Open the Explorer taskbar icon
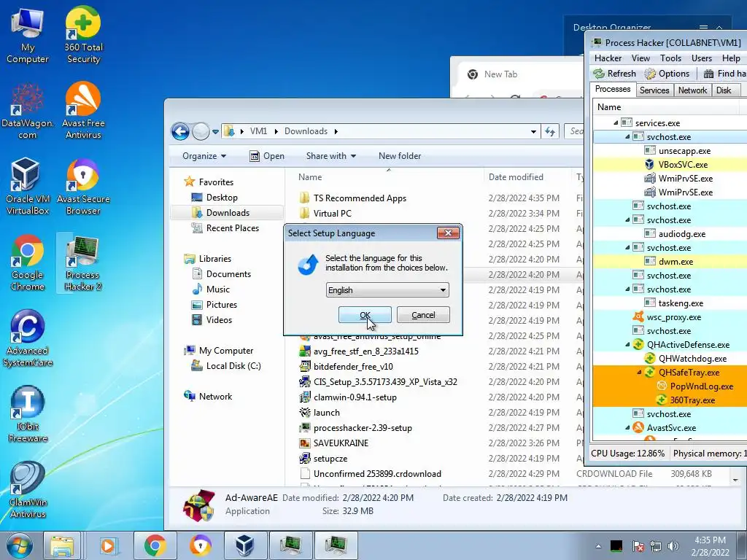 62,545
